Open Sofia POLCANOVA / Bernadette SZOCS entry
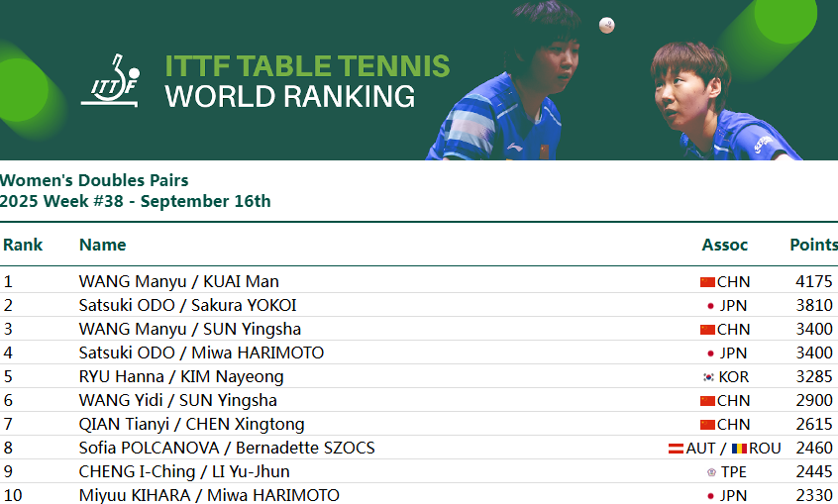 pos(227,448)
